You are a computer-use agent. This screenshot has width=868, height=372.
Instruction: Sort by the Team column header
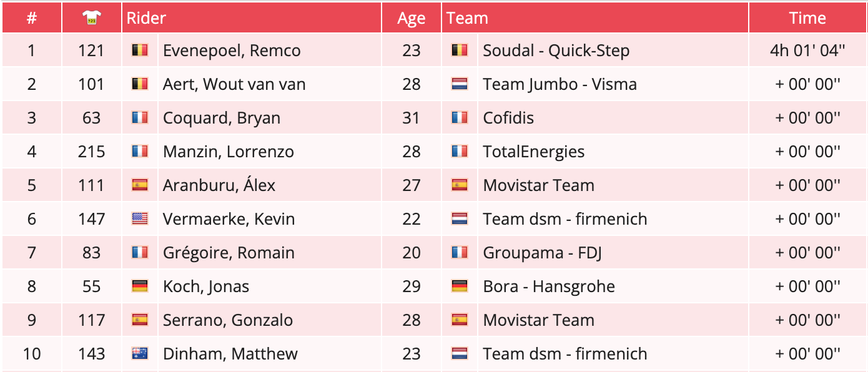point(467,18)
